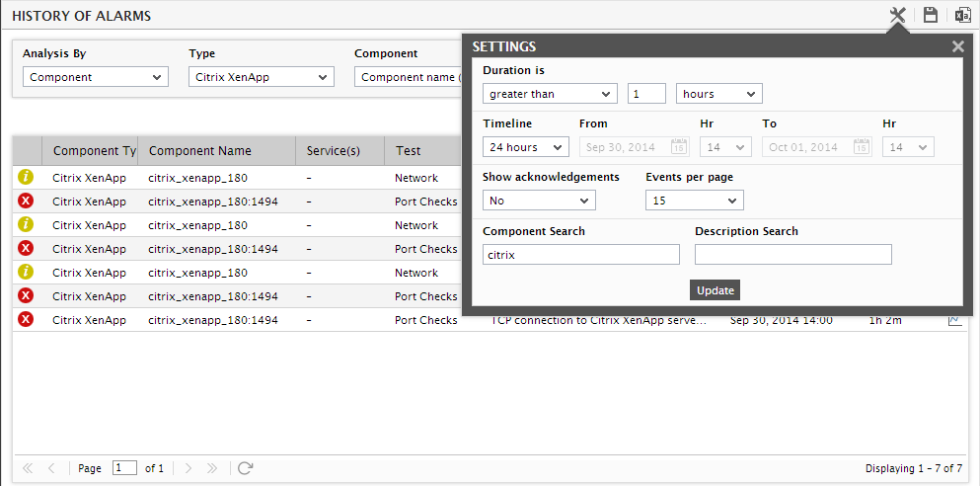Export alarms using the Excel icon
This screenshot has width=980, height=486.
click(962, 15)
